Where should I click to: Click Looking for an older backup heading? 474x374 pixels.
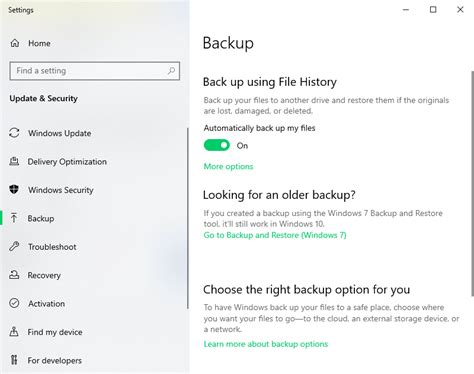point(279,195)
